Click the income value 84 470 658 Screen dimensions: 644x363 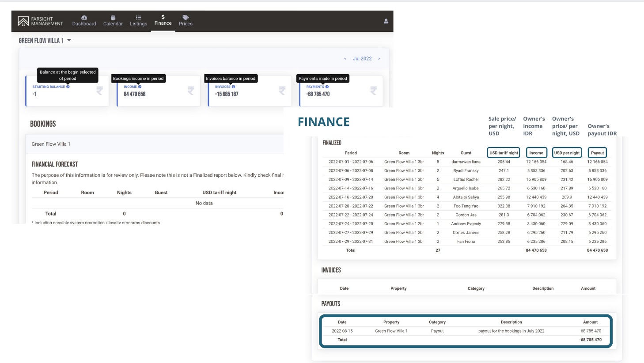point(134,94)
